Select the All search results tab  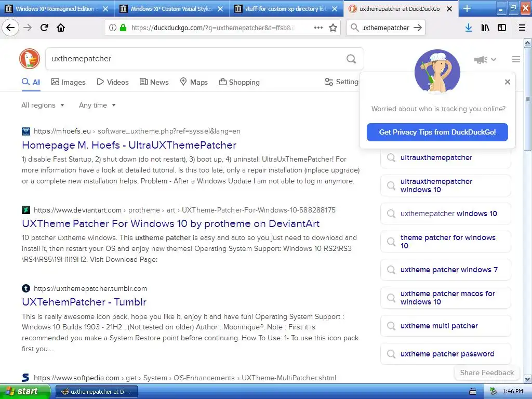[31, 82]
